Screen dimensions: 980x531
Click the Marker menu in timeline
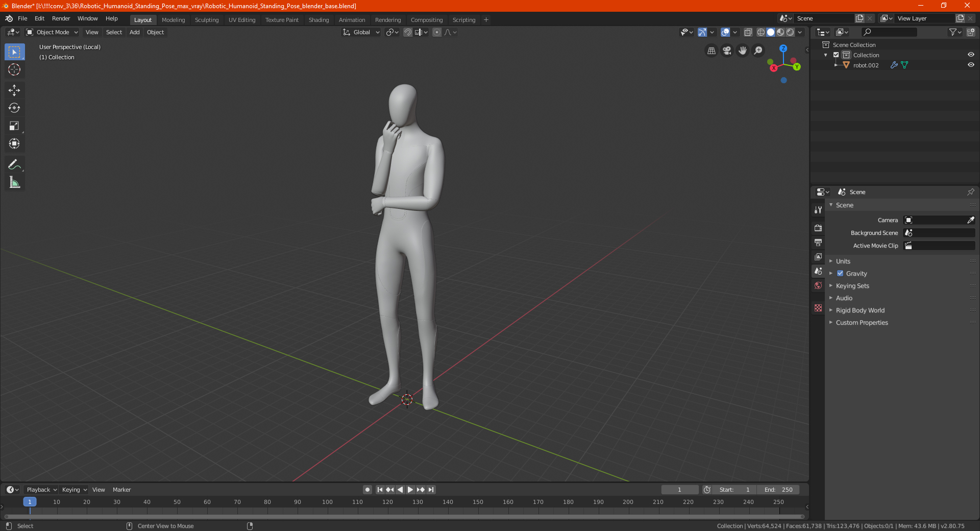pyautogui.click(x=121, y=490)
